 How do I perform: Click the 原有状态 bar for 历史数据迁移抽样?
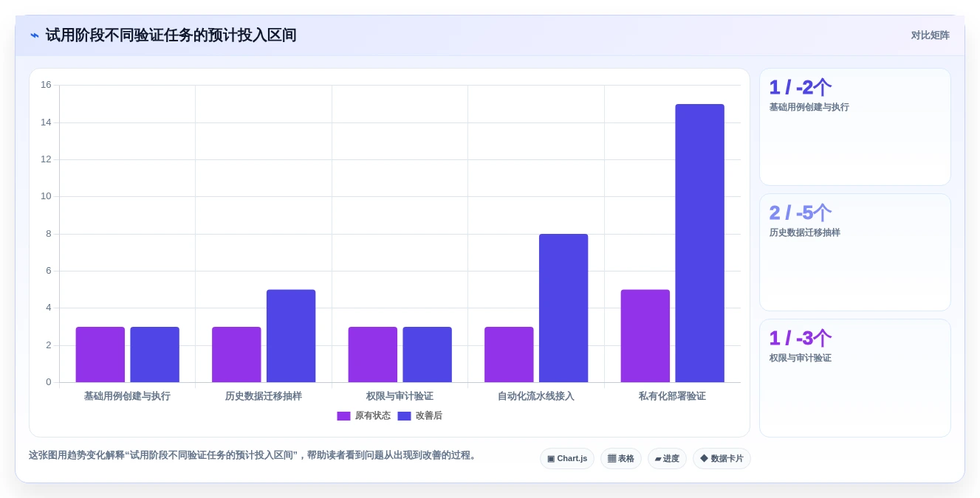(x=236, y=355)
